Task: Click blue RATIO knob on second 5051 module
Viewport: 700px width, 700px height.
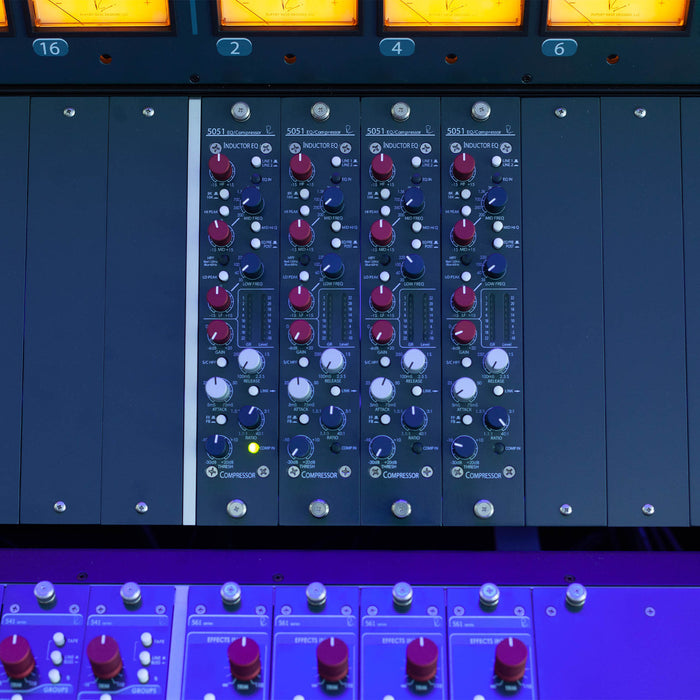Action: [x=332, y=418]
